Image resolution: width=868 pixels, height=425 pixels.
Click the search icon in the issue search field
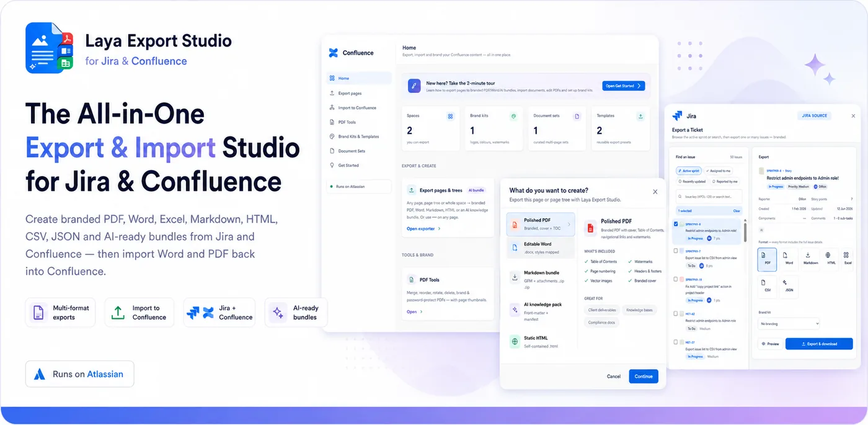click(x=681, y=197)
